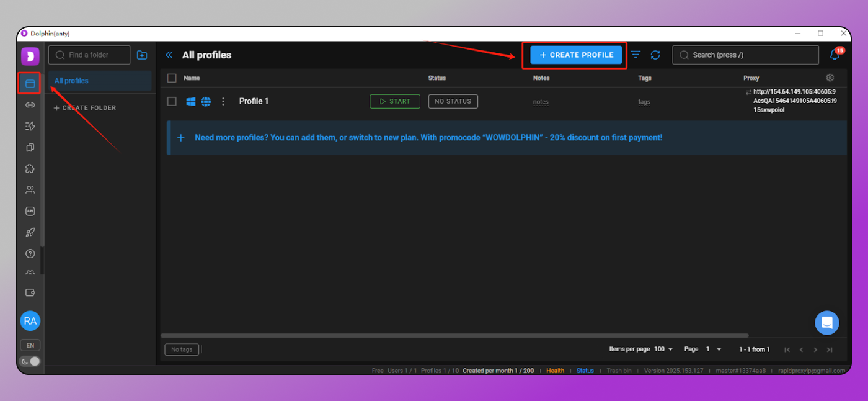868x401 pixels.
Task: Sort by Status column header
Action: pos(437,78)
